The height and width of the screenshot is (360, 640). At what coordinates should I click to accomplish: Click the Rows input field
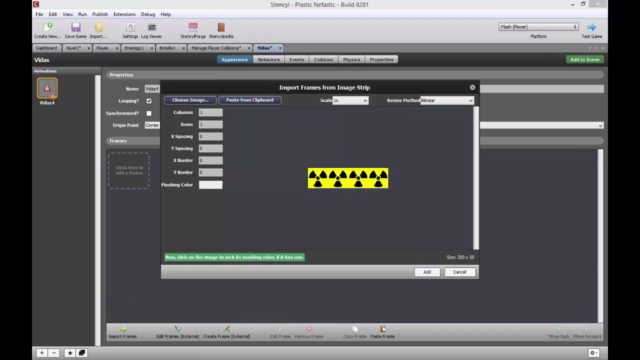coord(211,124)
